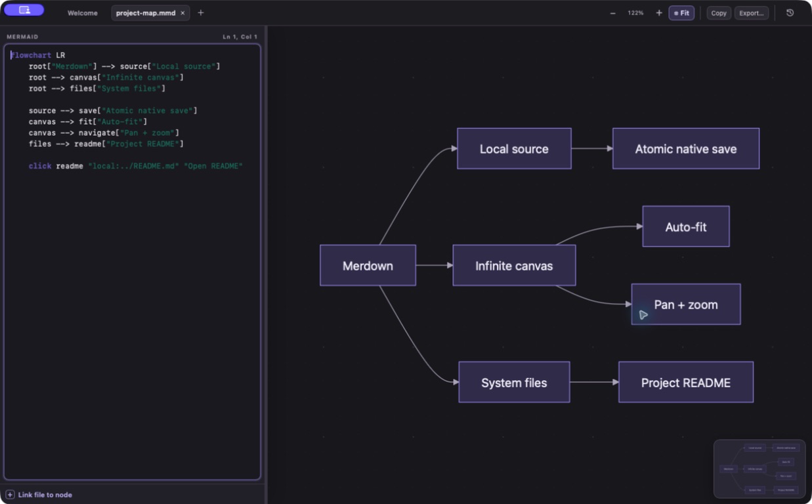Toggle the Fit view button
Screen dimensions: 812x504
[x=681, y=13]
